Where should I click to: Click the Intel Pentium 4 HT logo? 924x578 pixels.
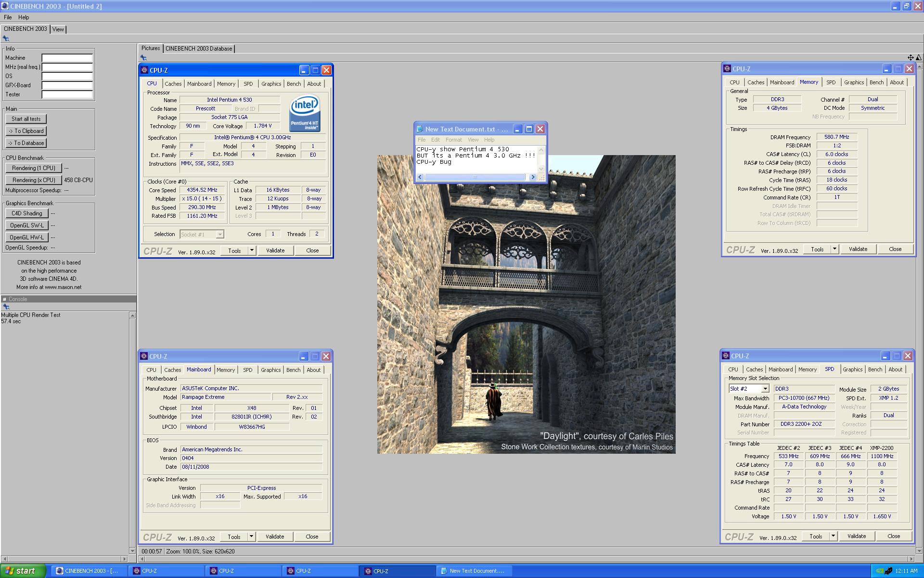click(305, 113)
